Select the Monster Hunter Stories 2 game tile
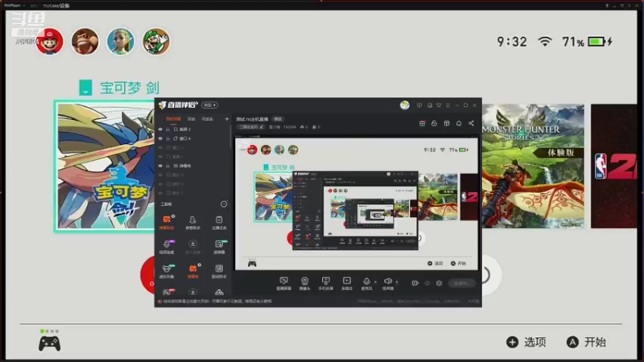The width and height of the screenshot is (644, 362). 533,166
